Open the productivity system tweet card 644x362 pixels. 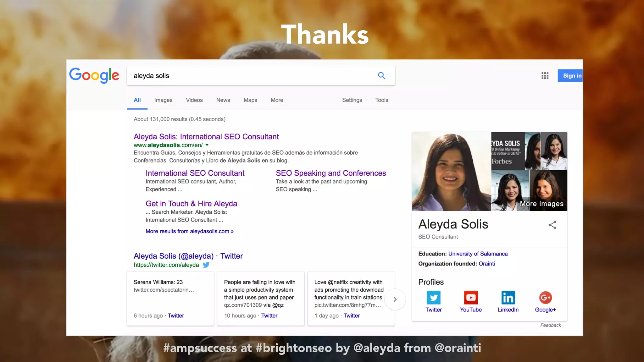[261, 299]
